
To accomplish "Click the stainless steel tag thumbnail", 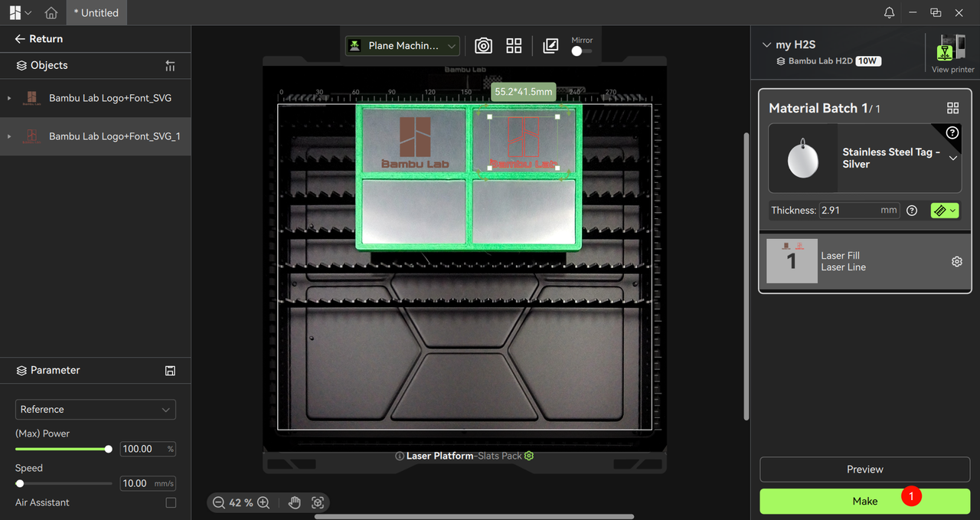I will tap(803, 159).
